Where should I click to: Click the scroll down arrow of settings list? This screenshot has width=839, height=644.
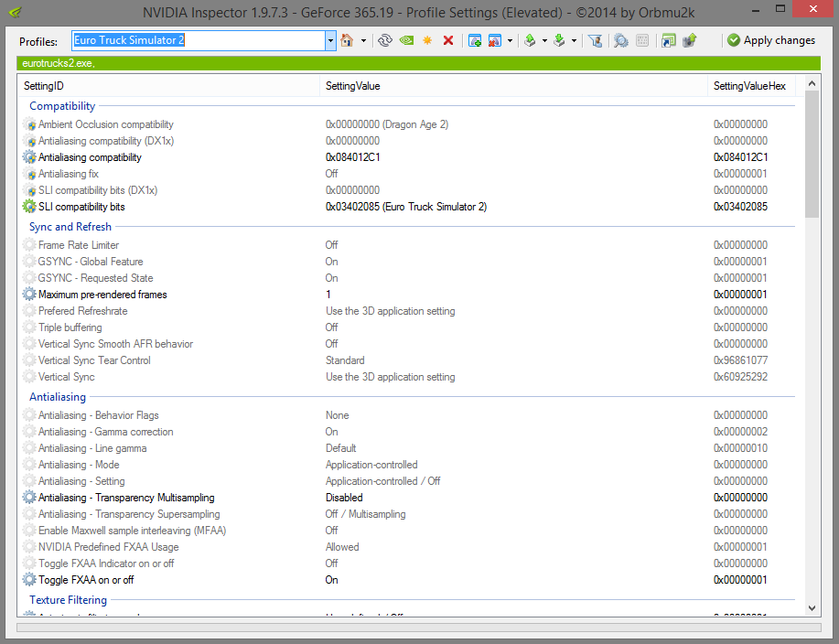coord(812,608)
